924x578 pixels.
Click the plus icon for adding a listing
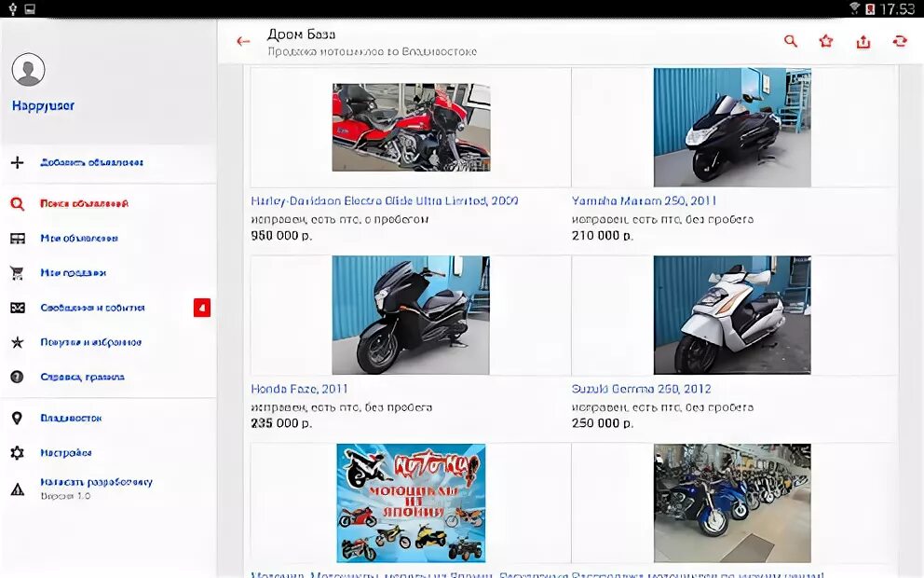pyautogui.click(x=18, y=162)
